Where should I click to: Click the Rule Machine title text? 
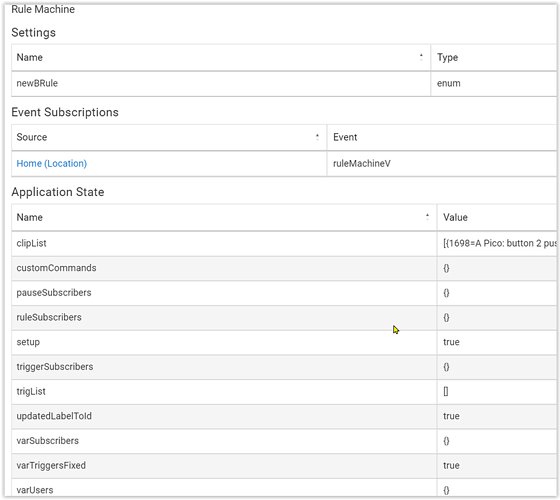click(43, 9)
